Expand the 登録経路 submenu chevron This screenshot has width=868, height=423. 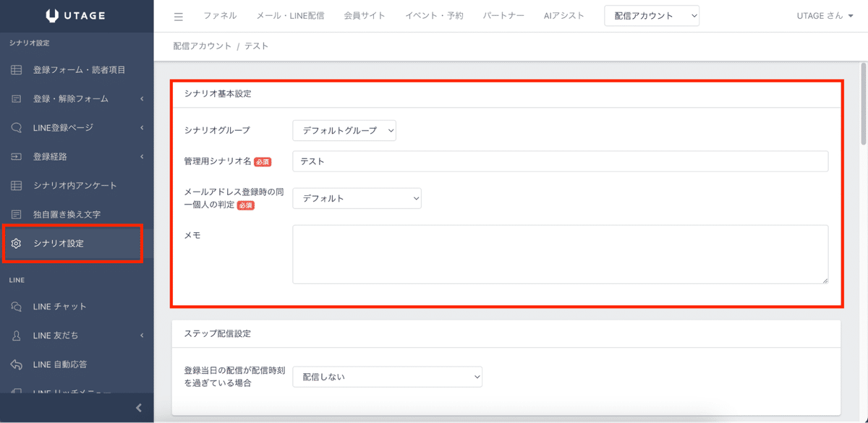pos(142,157)
